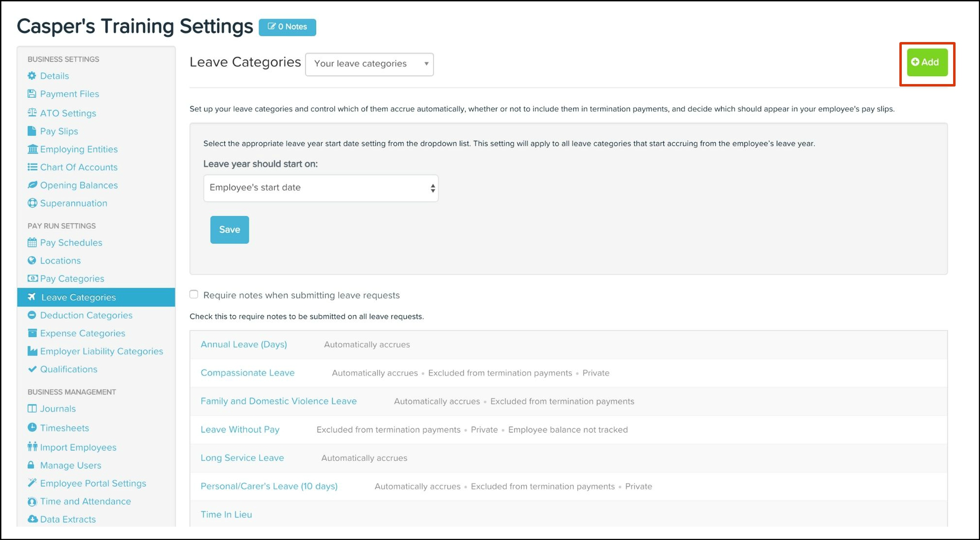Go to Superannuation settings
This screenshot has height=540, width=980.
pos(73,203)
